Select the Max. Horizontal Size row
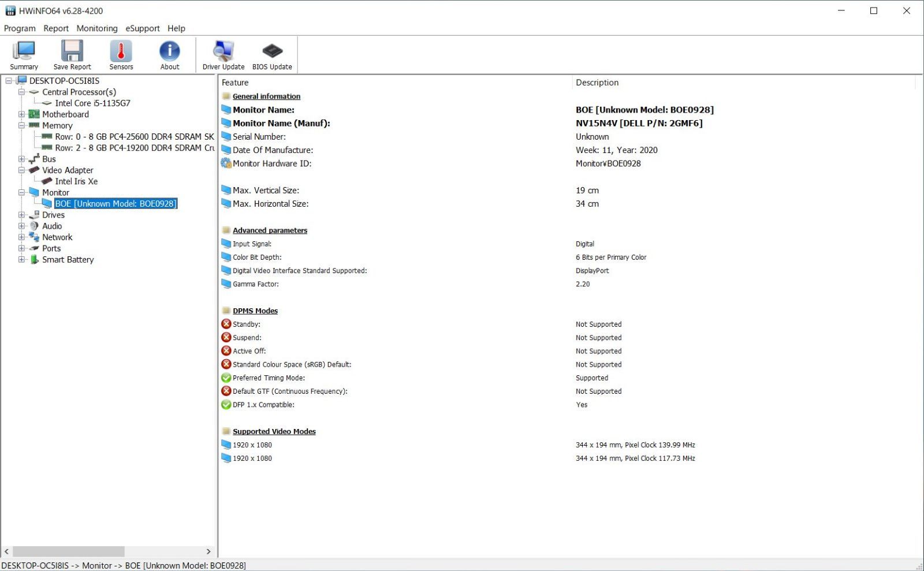The width and height of the screenshot is (924, 571). tap(568, 204)
